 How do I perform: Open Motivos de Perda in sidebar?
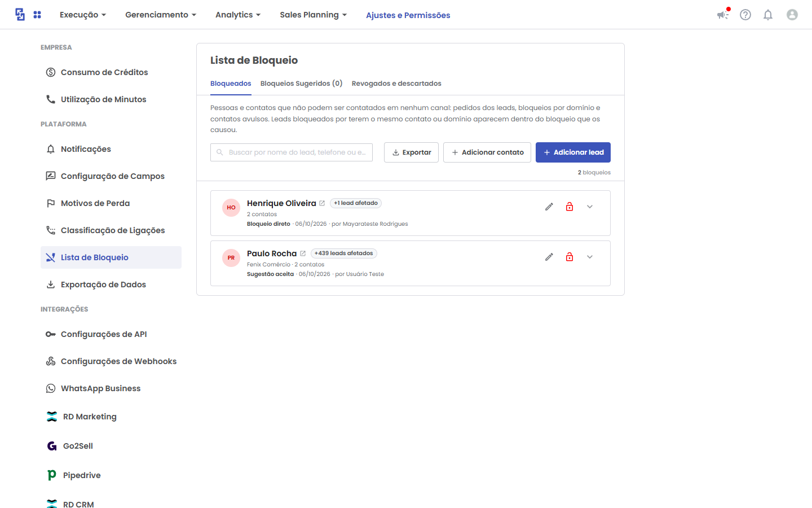tap(111, 203)
